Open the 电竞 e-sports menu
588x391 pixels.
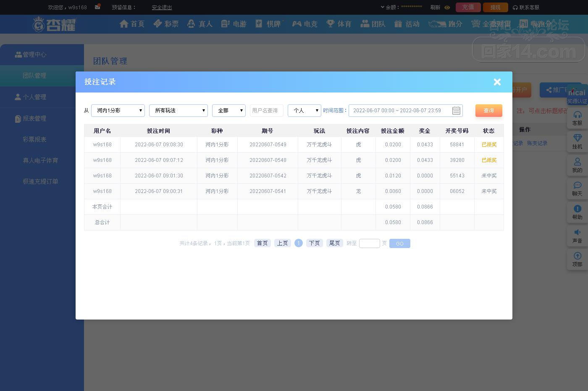coord(305,24)
